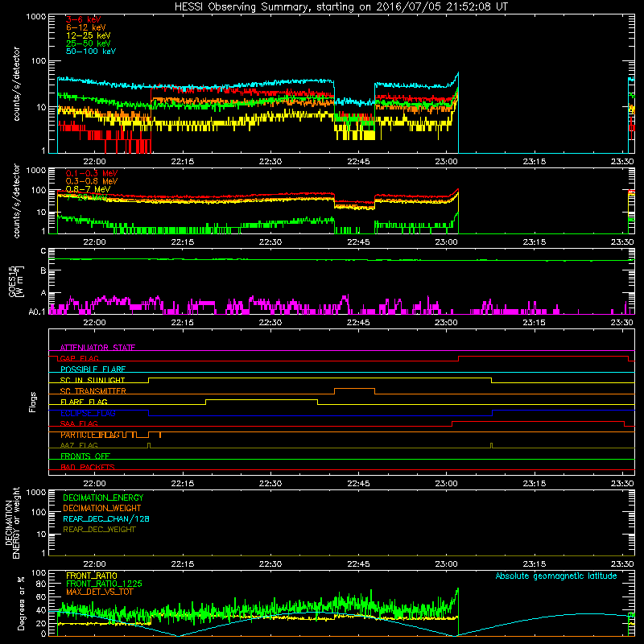Click the 80 tick on Degrees or % axis

[41, 583]
